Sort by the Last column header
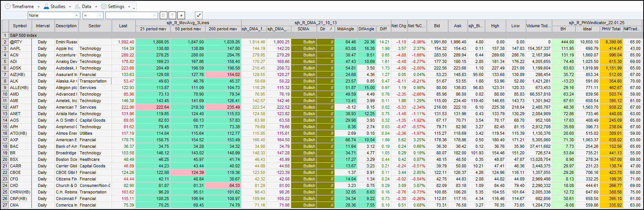 click(x=123, y=26)
